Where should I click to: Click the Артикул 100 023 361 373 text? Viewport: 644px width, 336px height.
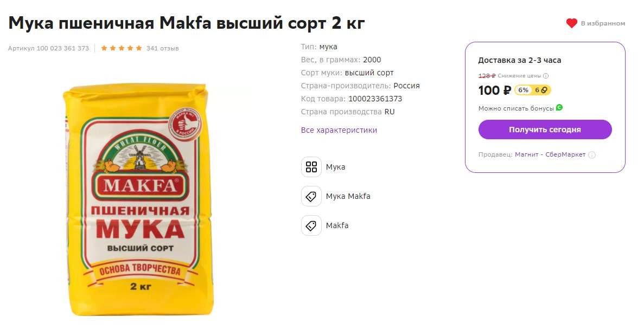tap(48, 48)
